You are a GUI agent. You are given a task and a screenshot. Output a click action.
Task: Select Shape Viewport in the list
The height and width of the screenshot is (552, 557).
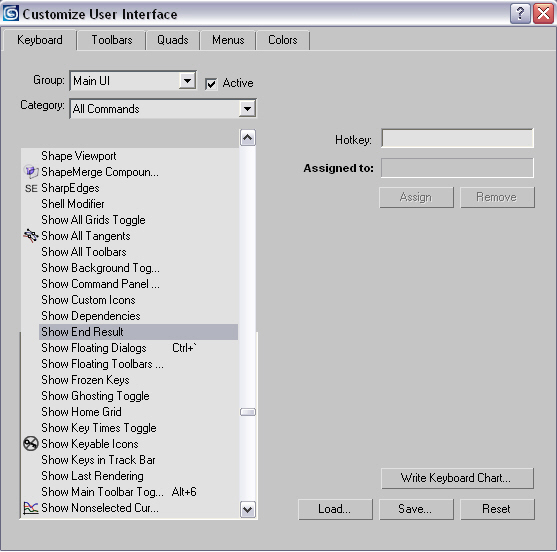coord(79,156)
